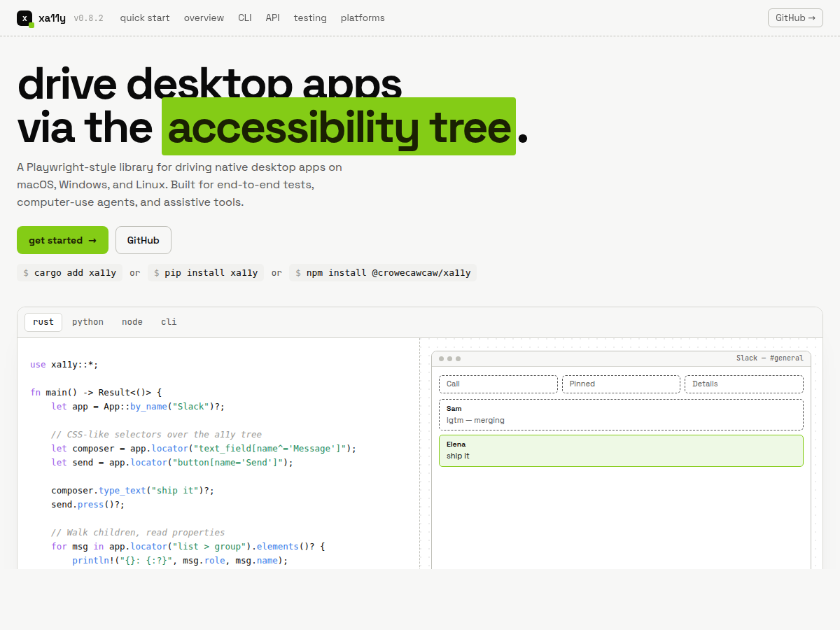This screenshot has height=630, width=840.
Task: Select Elena's 'ship it' message
Action: coord(621,451)
